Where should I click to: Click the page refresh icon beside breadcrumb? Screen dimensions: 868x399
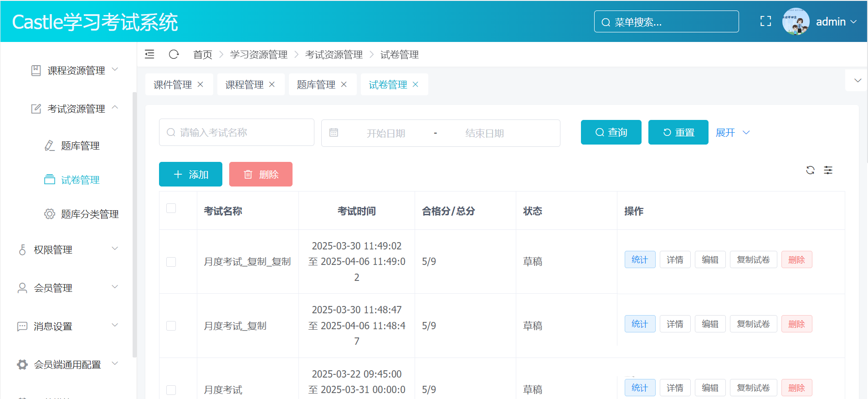point(174,55)
